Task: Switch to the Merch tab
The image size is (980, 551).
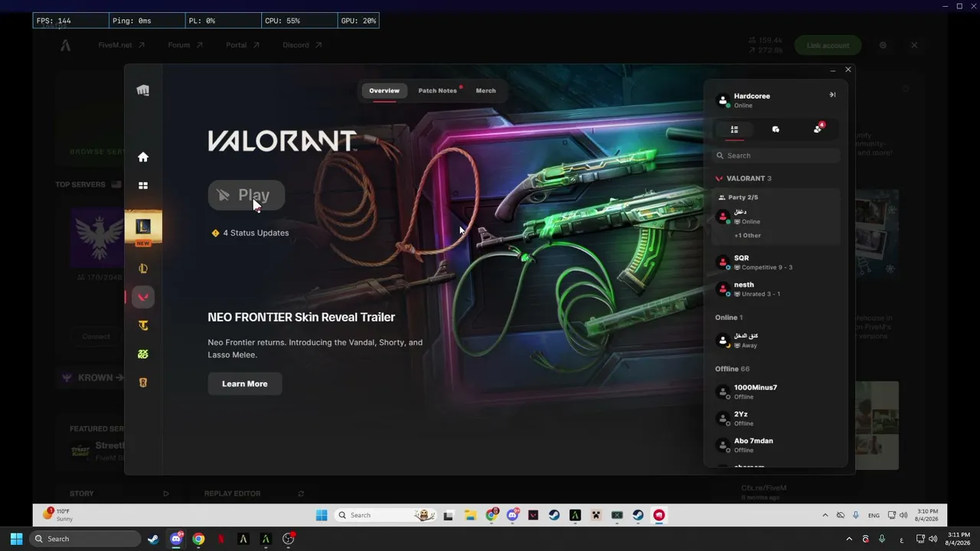Action: [486, 90]
